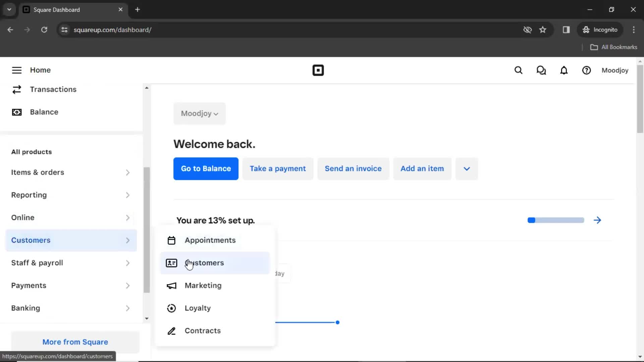Image resolution: width=644 pixels, height=362 pixels.
Task: Open the hamburger navigation menu icon
Action: click(x=16, y=70)
